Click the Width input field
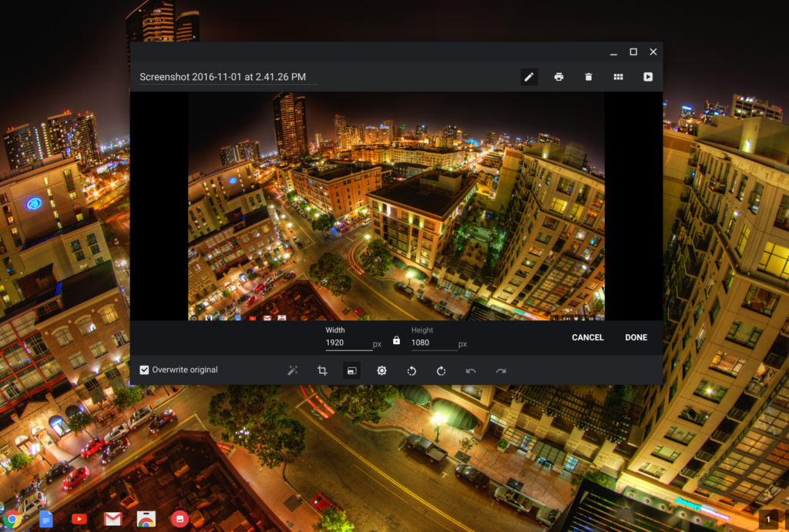The width and height of the screenshot is (789, 532). coord(347,343)
